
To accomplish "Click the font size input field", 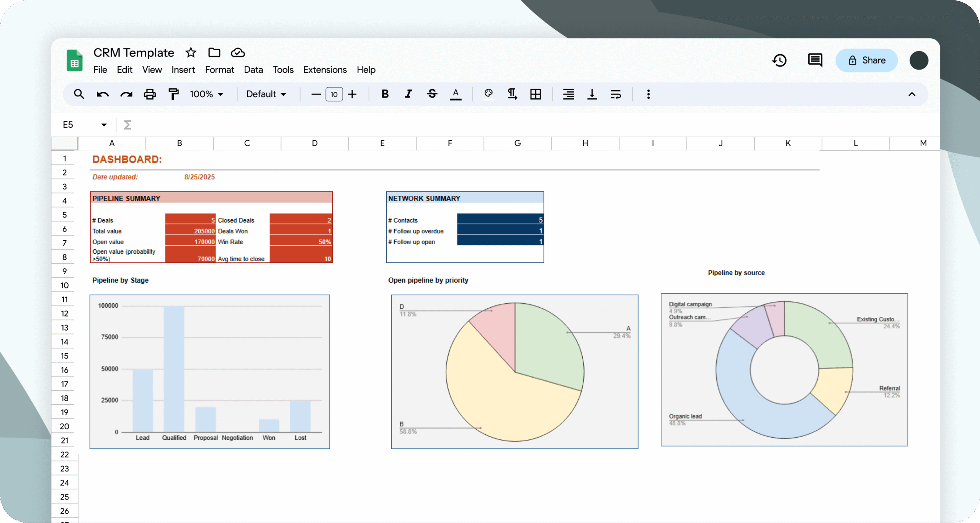I will 334,94.
